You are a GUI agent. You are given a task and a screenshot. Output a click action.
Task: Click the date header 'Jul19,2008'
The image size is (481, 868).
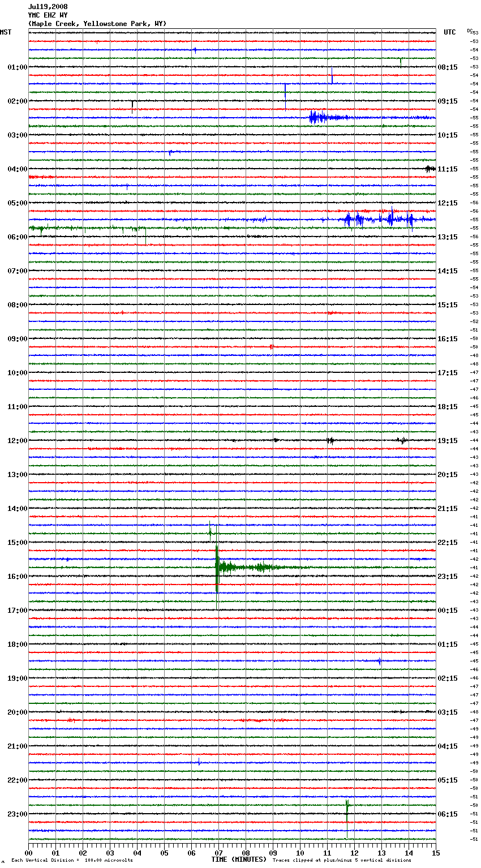point(48,7)
